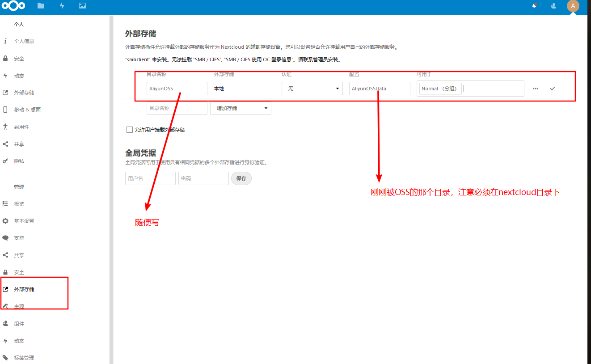Image resolution: width=591 pixels, height=364 pixels.
Task: Open the Files app folder icon
Action: click(x=41, y=6)
